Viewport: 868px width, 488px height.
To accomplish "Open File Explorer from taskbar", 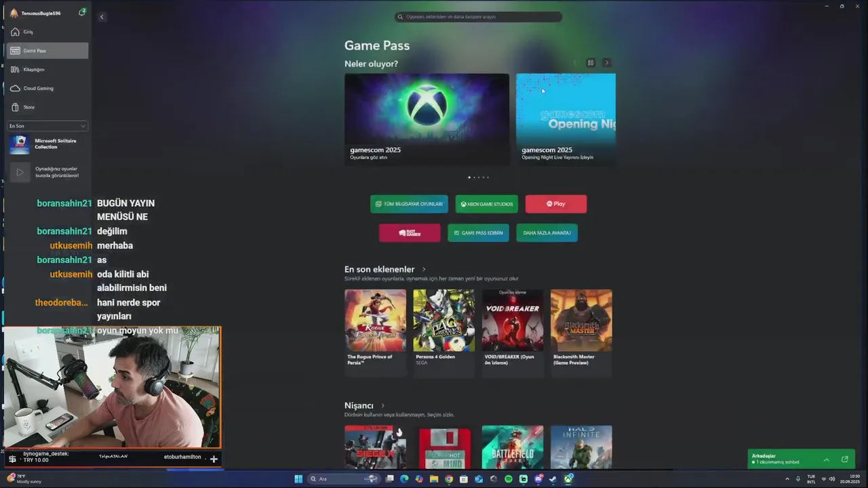I will click(434, 479).
